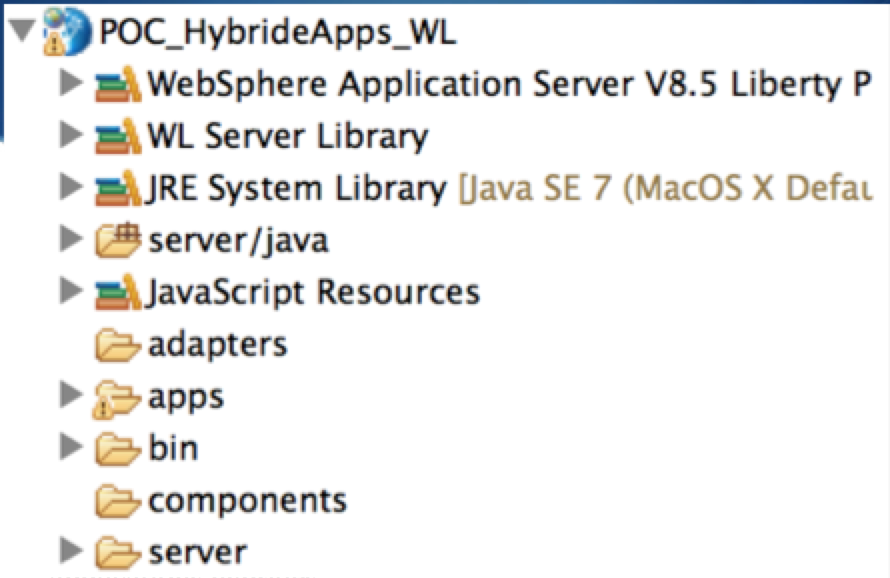890x578 pixels.
Task: Expand WebSphere Application Server V8.5 Liberty node
Action: coord(69,83)
